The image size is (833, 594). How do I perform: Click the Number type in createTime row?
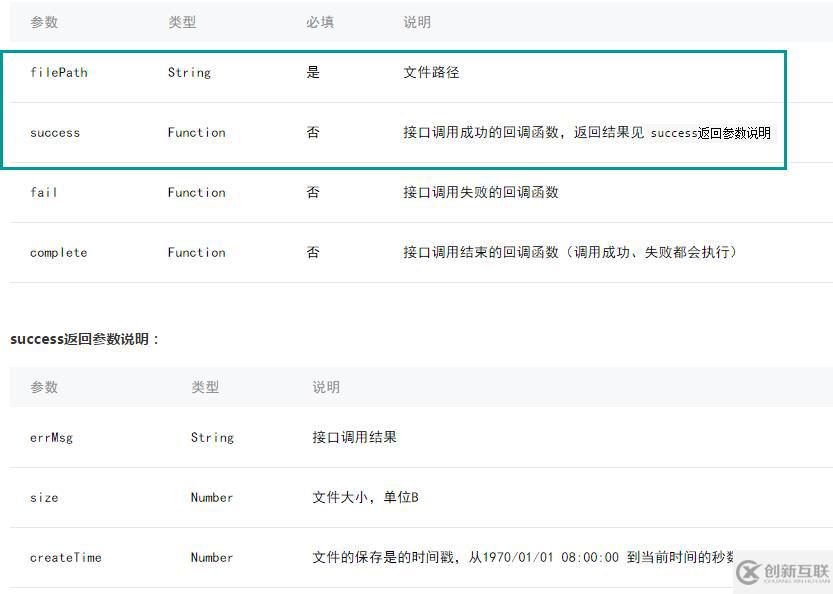(212, 557)
